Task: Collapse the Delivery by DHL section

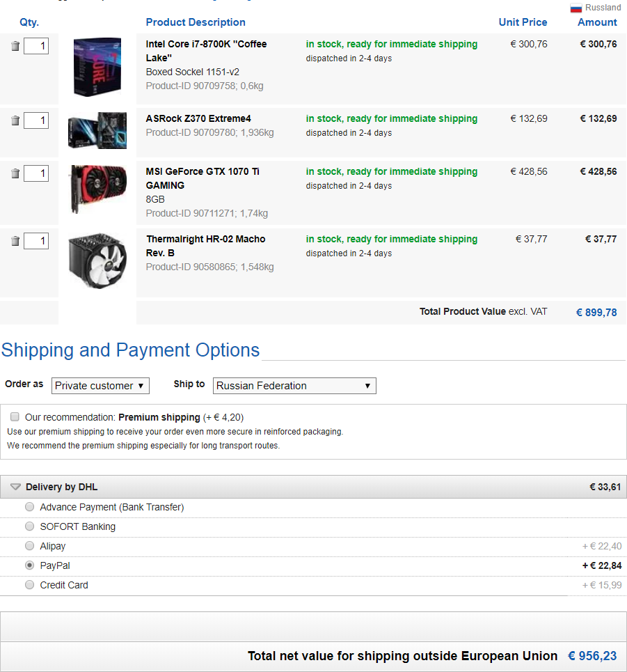Action: pyautogui.click(x=15, y=487)
